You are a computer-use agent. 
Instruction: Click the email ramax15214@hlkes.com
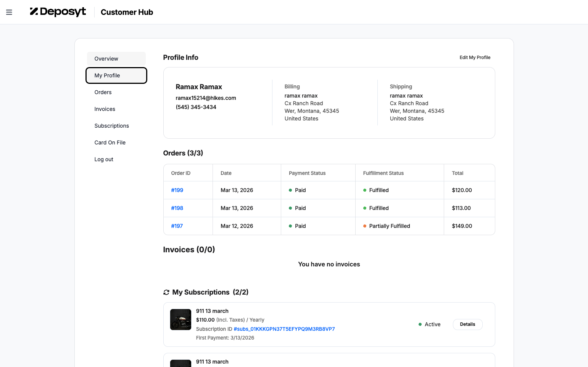(x=206, y=98)
